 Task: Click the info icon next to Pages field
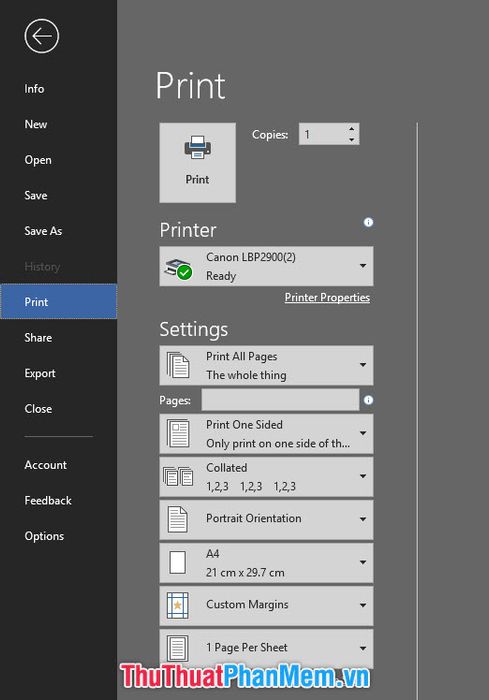tap(368, 400)
